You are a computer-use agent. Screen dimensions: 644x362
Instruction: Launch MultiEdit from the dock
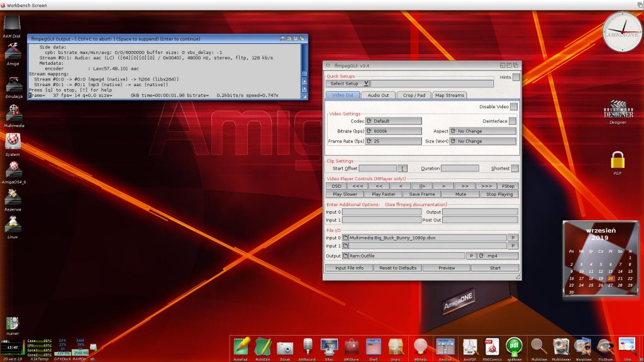click(x=263, y=347)
